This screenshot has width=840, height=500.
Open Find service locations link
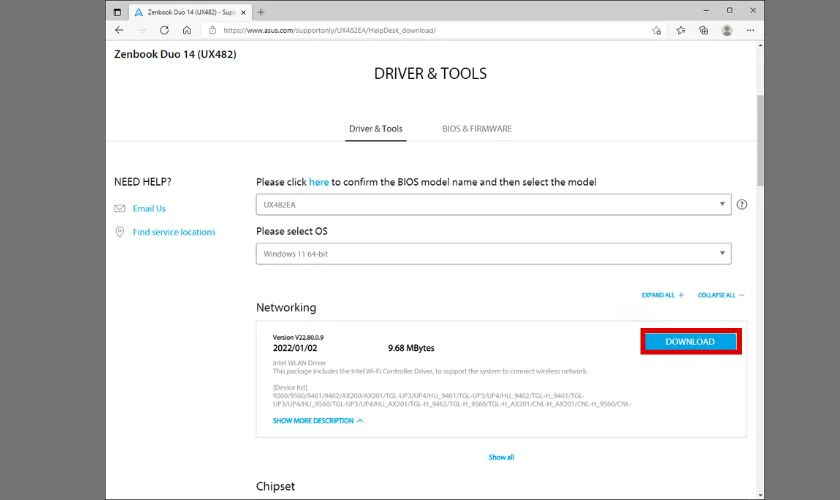coord(174,232)
